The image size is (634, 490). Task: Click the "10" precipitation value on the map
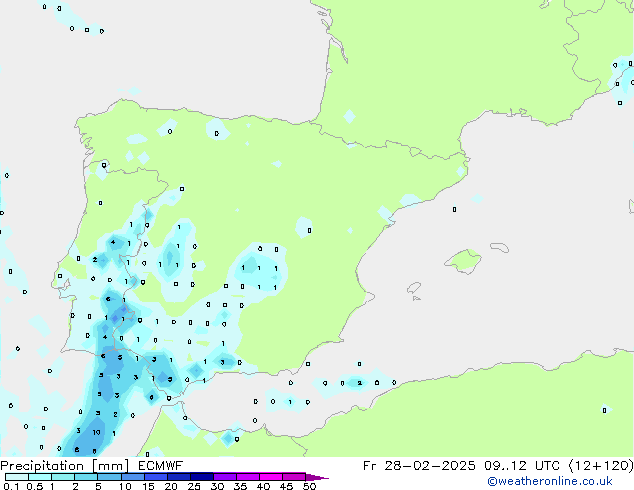(x=96, y=433)
